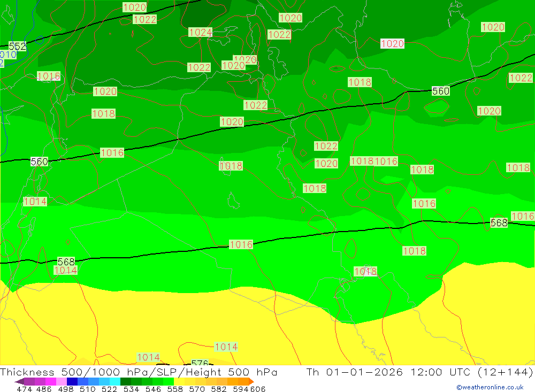Click the '(12+144)' forecast hour text
535x392 pixels.
[x=506, y=372]
